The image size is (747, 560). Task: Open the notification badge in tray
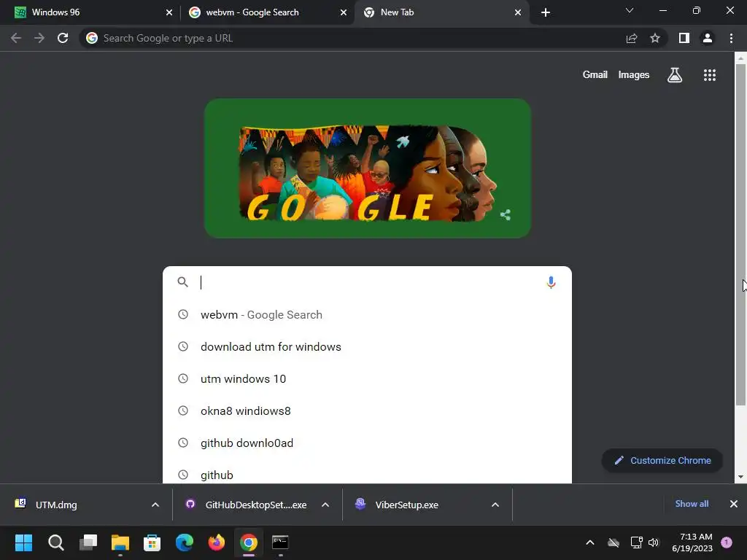click(x=727, y=542)
